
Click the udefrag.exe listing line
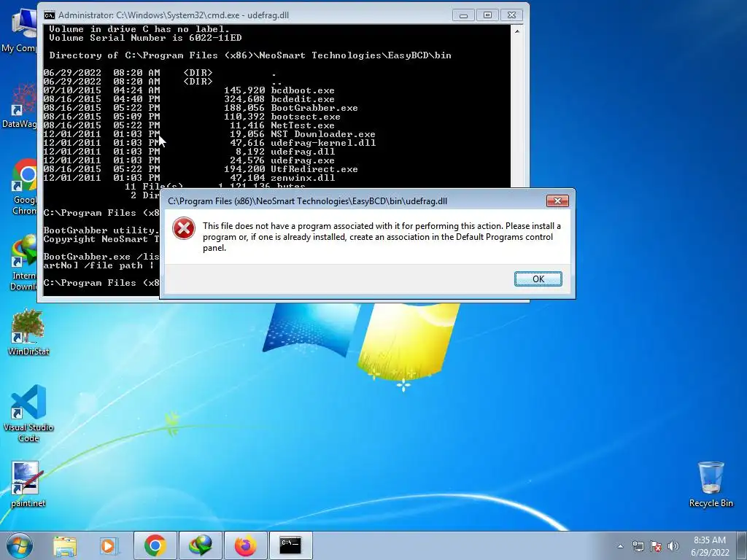(189, 160)
